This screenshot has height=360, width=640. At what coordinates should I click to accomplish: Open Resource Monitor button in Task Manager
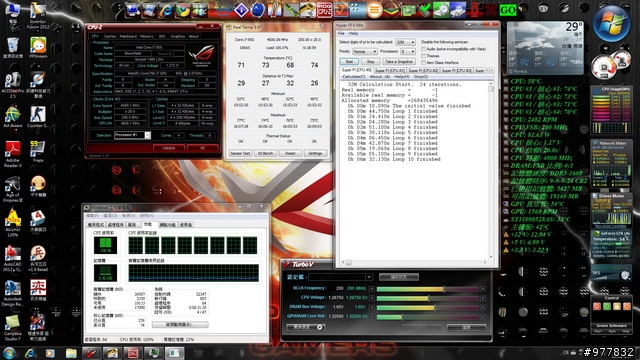180,324
